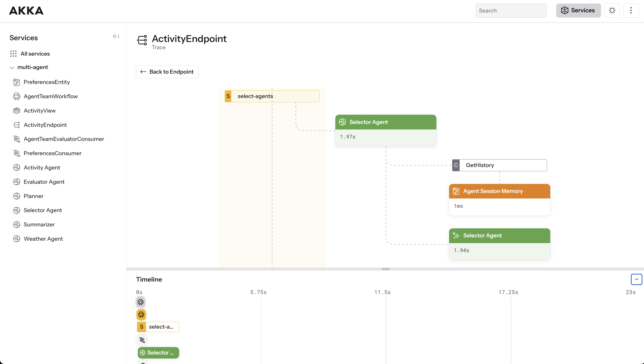
Task: Click inside the Search field
Action: point(511,10)
